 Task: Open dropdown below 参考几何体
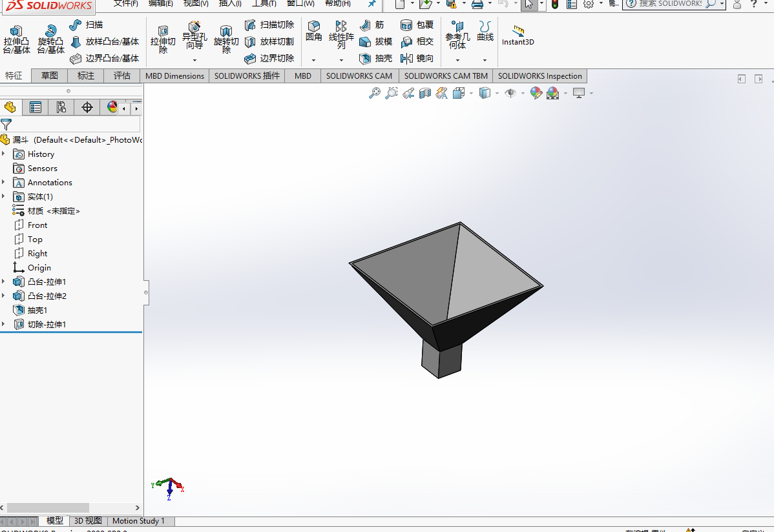coord(457,60)
